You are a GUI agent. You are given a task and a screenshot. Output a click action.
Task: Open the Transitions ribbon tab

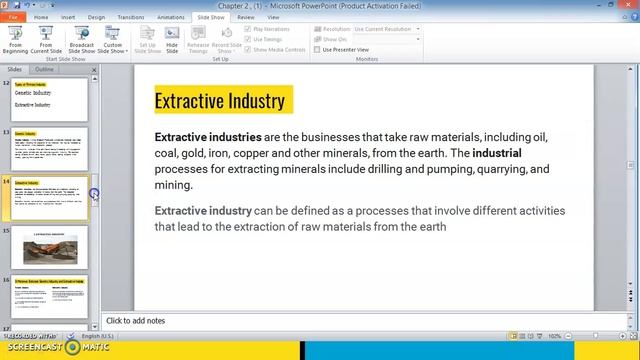point(131,17)
